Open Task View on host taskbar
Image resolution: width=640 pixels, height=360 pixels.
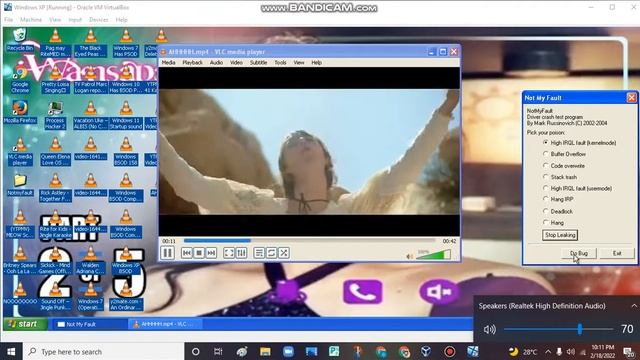tap(218, 351)
